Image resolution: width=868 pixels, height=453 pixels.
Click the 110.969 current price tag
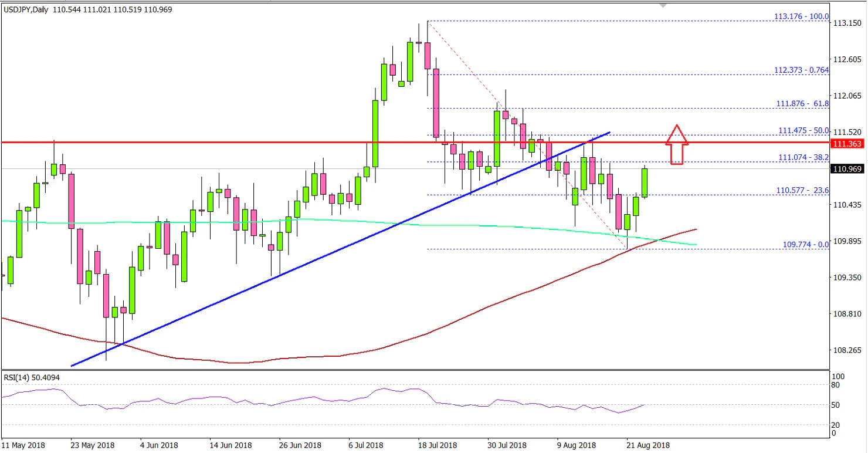click(x=847, y=168)
